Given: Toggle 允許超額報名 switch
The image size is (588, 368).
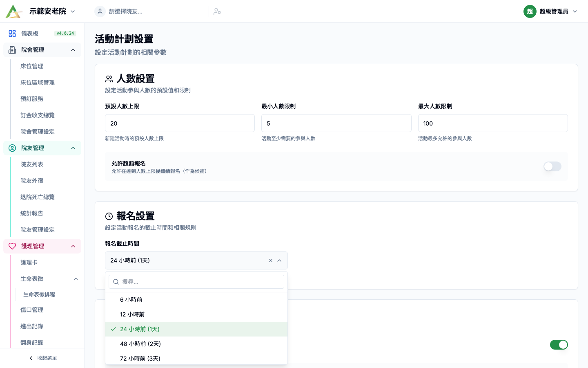Looking at the screenshot, I should [x=552, y=166].
